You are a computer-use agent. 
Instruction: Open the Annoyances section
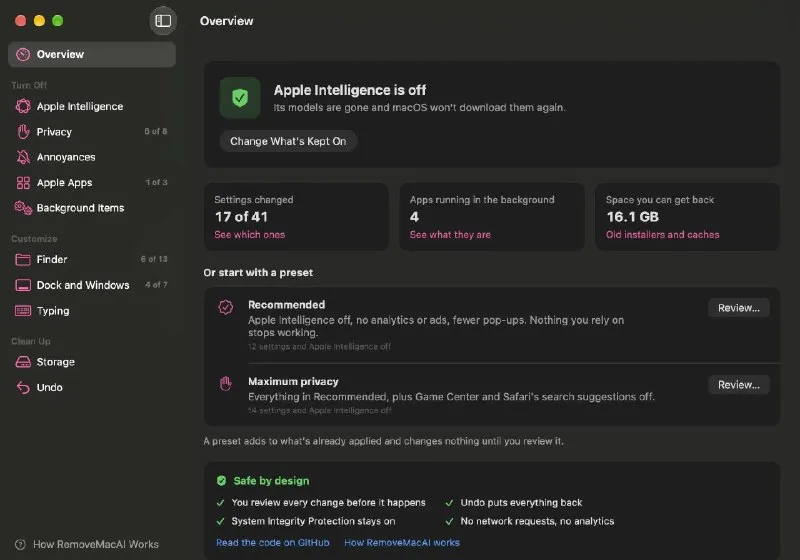(92, 157)
